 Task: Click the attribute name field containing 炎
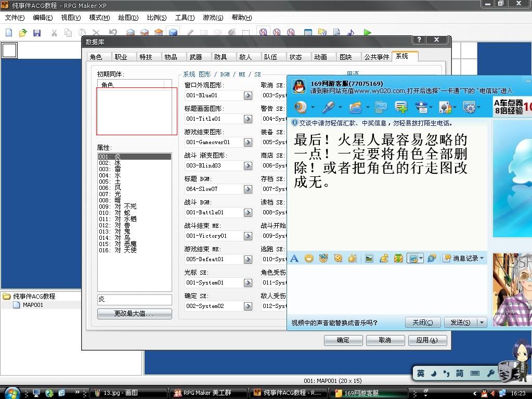click(134, 299)
